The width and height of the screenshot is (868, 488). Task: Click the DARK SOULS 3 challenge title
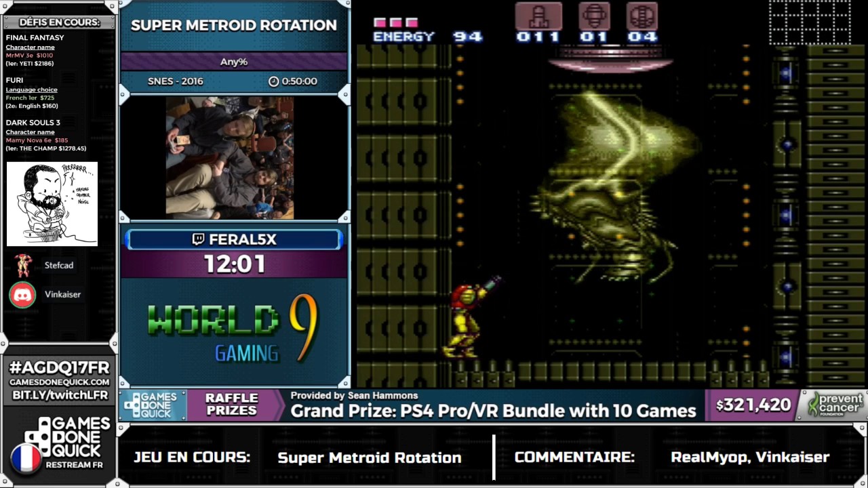(33, 123)
